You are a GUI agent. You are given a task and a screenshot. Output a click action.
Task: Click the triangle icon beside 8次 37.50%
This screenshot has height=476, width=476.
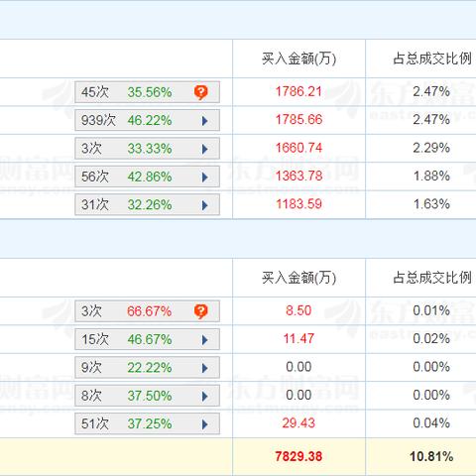(204, 396)
